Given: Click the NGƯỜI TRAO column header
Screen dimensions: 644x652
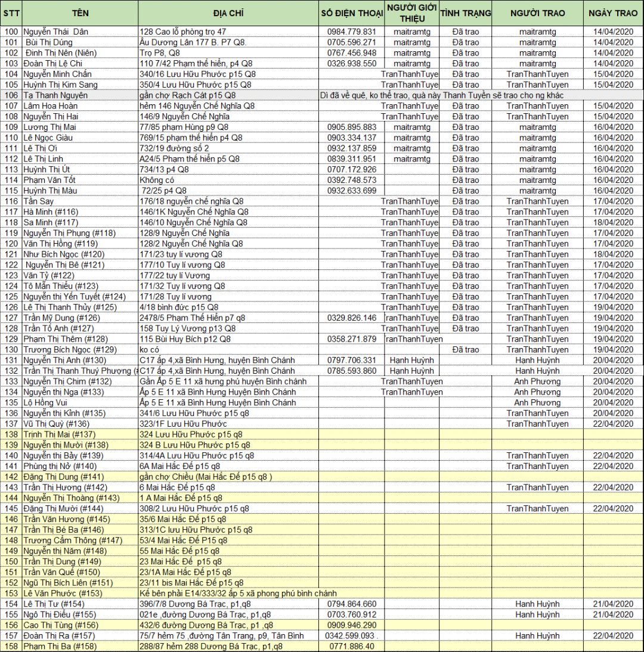Looking at the screenshot, I should click(x=537, y=13).
